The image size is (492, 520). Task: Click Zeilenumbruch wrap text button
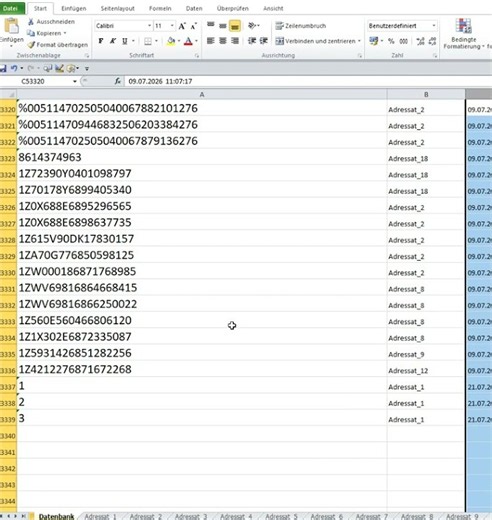[301, 26]
